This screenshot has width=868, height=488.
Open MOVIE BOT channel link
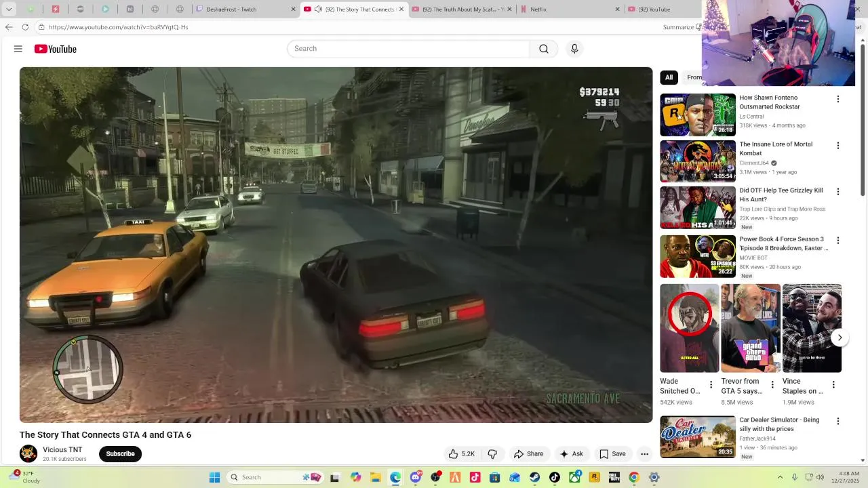(x=753, y=258)
